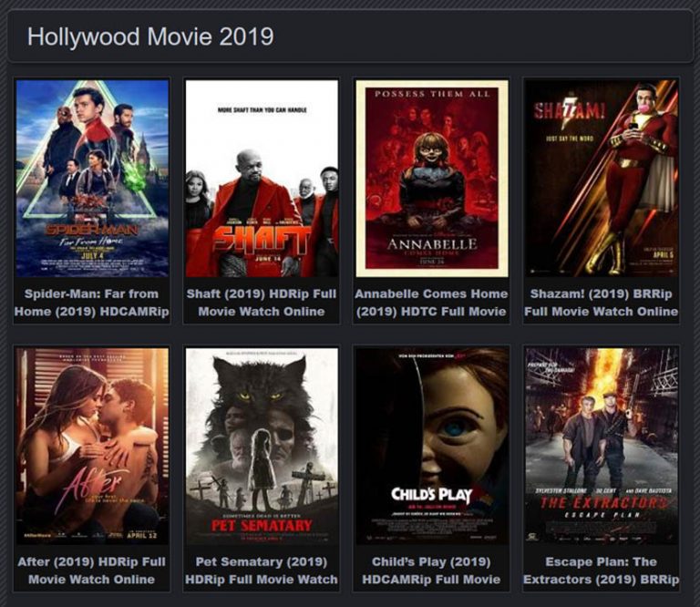Click 'Shazam! (2019) BRRip Full Movie' link
Screen dimensions: 700x607
tap(602, 303)
